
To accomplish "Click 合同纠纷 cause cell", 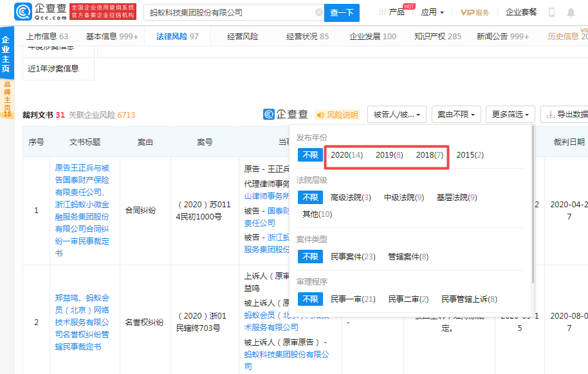I will (x=140, y=210).
